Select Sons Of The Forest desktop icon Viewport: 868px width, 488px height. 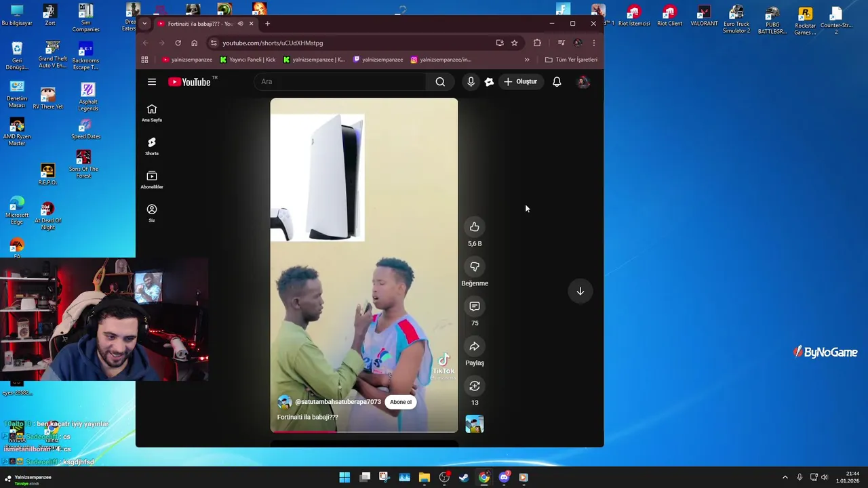point(83,165)
